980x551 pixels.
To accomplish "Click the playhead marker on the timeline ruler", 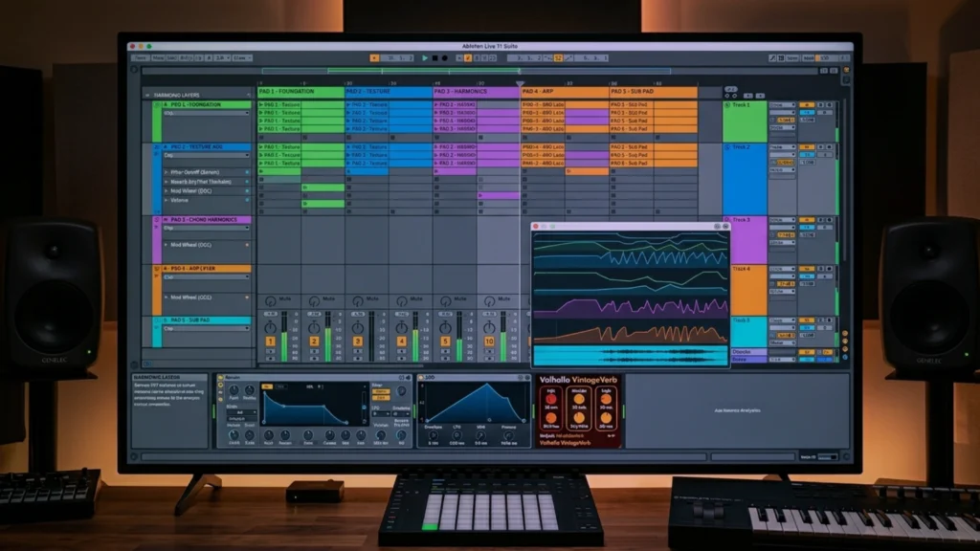I will 520,83.
